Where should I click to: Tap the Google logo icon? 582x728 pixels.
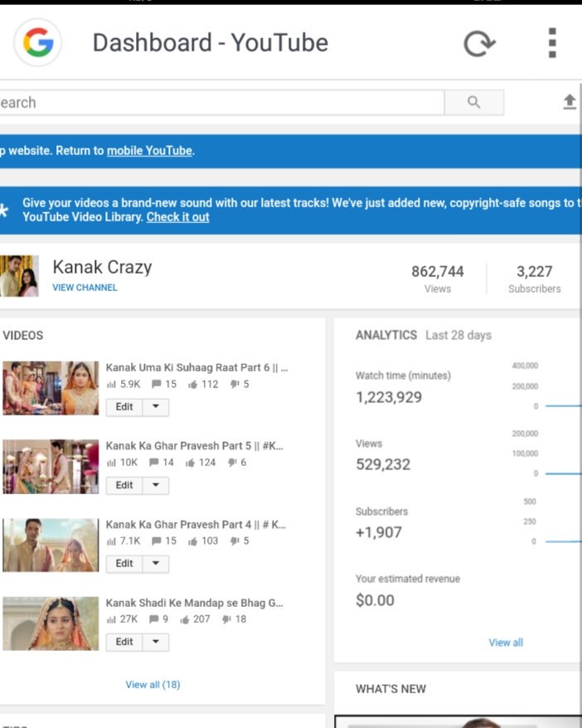(37, 42)
